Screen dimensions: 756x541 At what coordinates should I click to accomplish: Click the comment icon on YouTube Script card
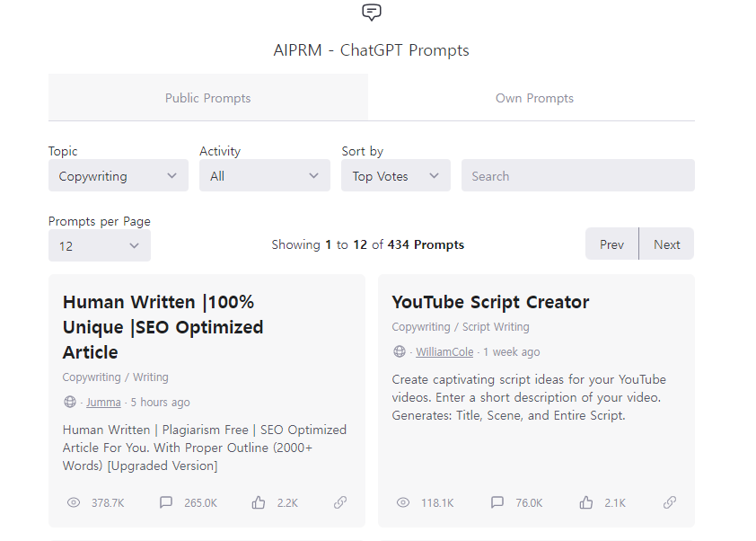tap(497, 502)
